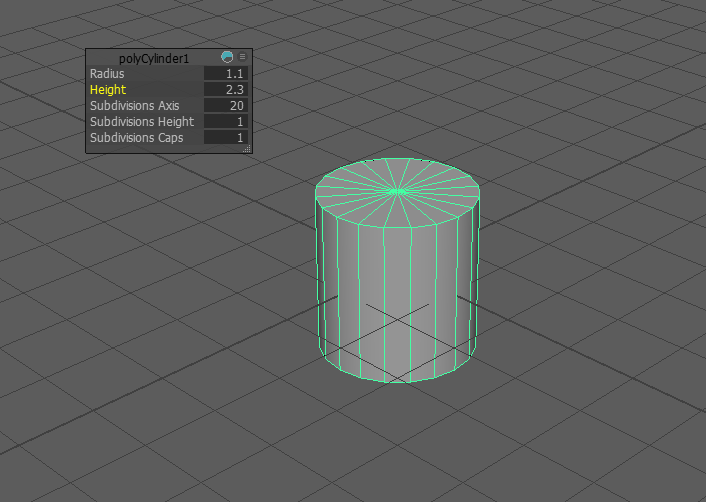706x502 pixels.
Task: Open the in-view editor options menu icon
Action: 242,57
